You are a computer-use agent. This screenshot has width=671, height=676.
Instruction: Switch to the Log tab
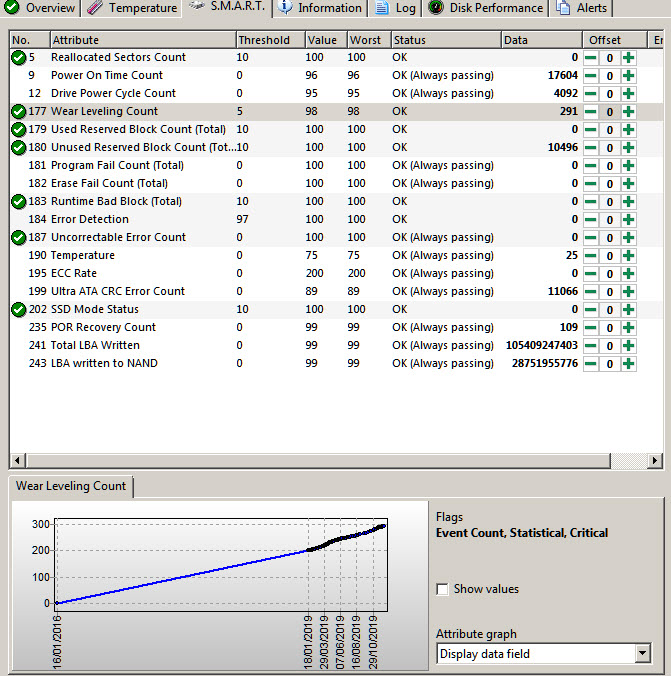(x=395, y=8)
